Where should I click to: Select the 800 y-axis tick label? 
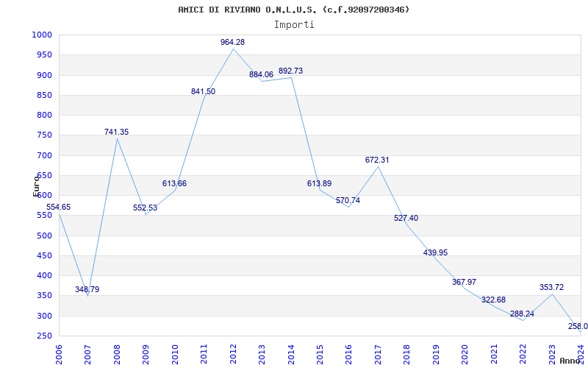click(x=44, y=116)
